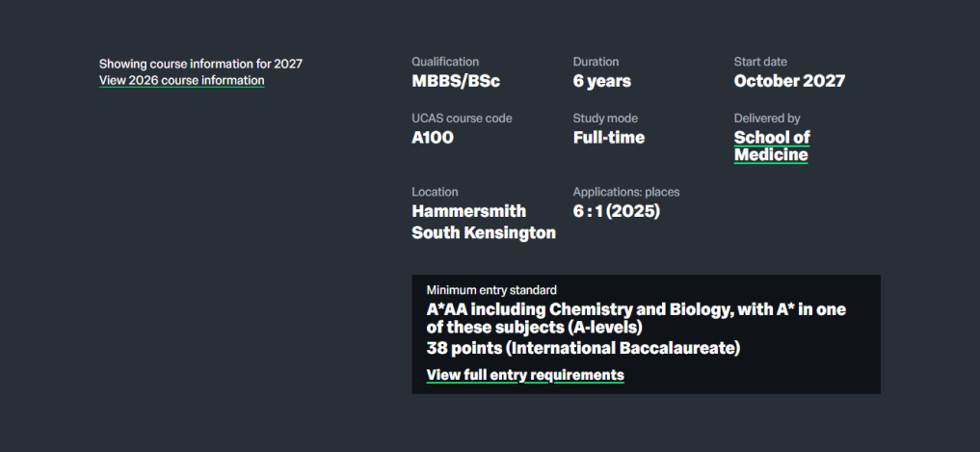Click the Delivered by label

pos(767,119)
